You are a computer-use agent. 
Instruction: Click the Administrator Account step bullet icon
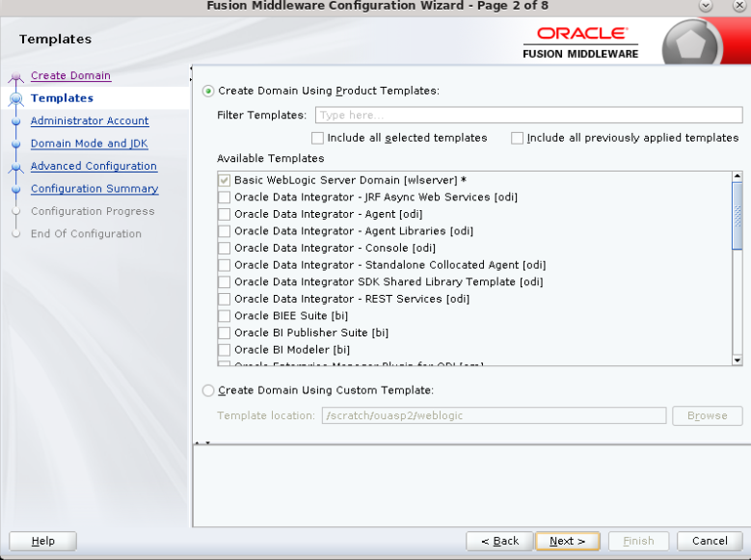(x=15, y=121)
